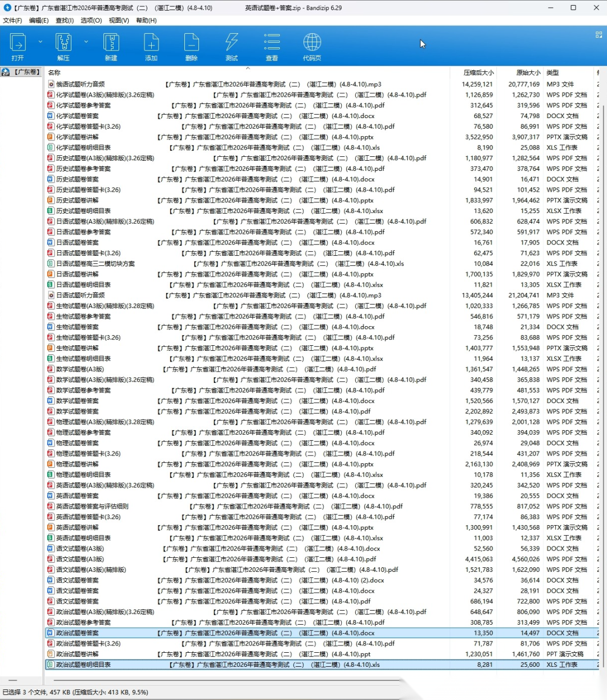Sort by the 压缩后大小 column header

point(478,73)
